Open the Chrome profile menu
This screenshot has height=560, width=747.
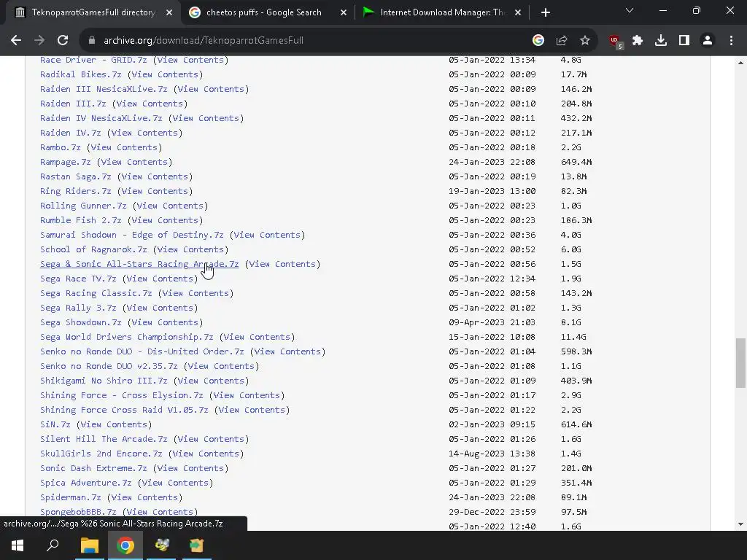(708, 41)
